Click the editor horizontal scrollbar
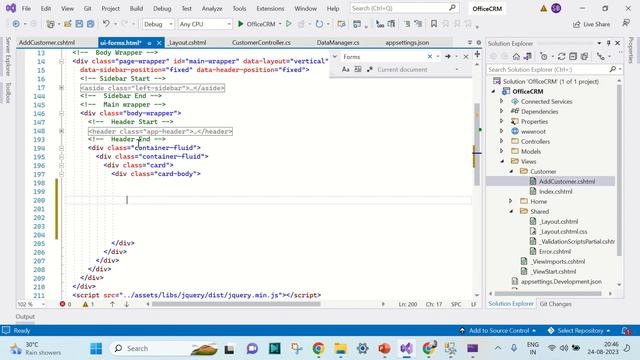 (236, 304)
